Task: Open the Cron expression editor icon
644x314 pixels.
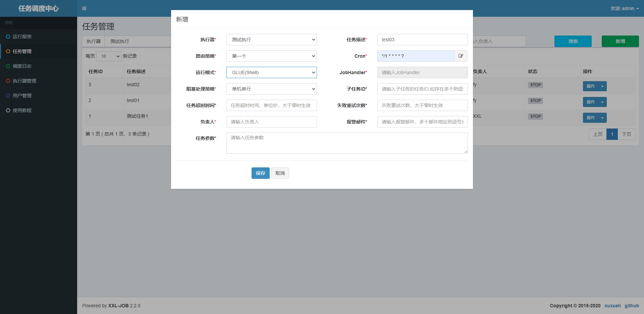Action: pyautogui.click(x=461, y=56)
